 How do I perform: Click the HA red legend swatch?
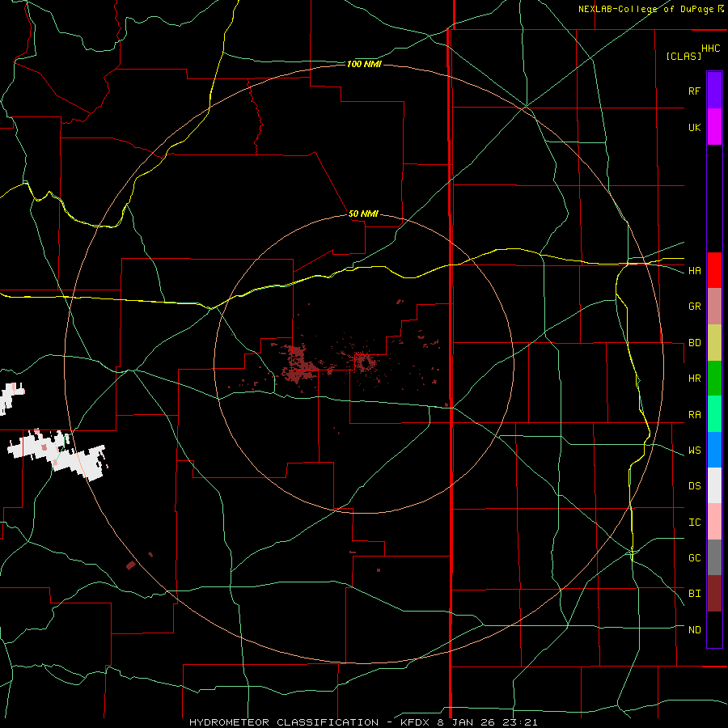point(714,270)
